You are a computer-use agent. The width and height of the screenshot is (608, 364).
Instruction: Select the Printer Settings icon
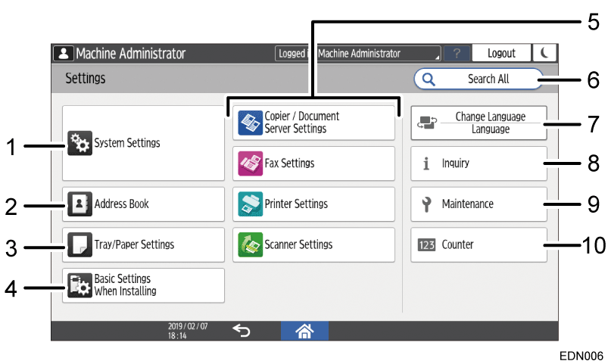[249, 204]
